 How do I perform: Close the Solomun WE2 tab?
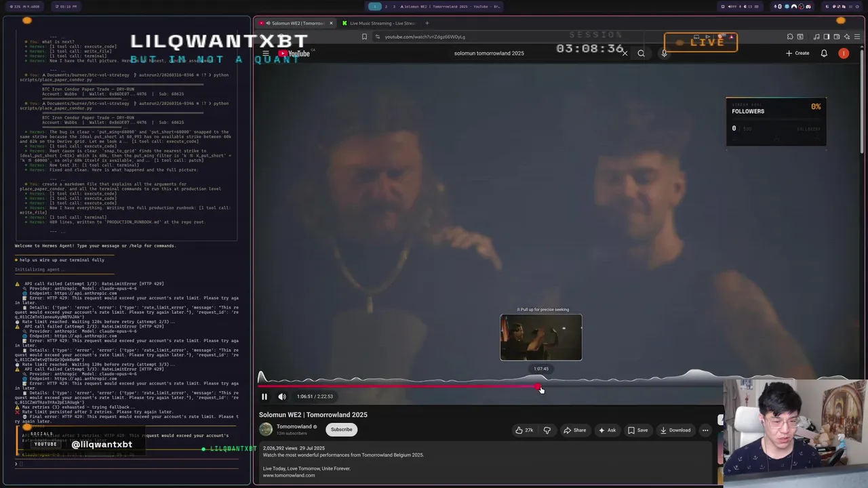tap(331, 23)
